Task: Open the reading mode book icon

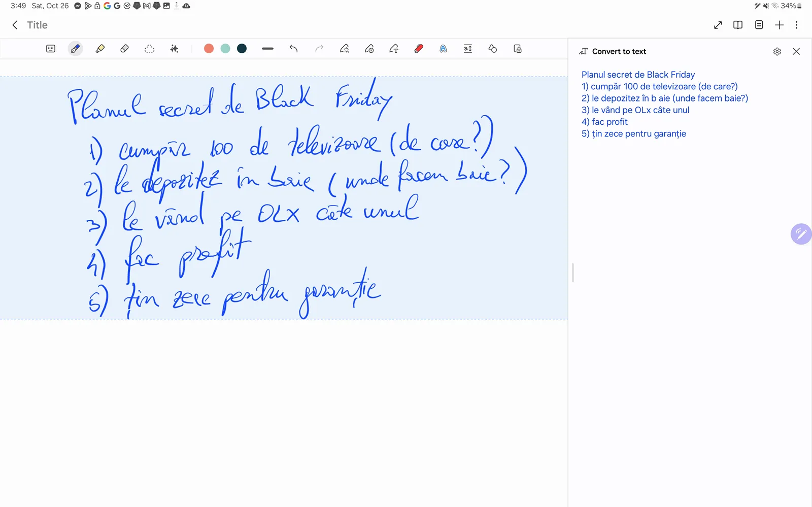Action: (738, 25)
